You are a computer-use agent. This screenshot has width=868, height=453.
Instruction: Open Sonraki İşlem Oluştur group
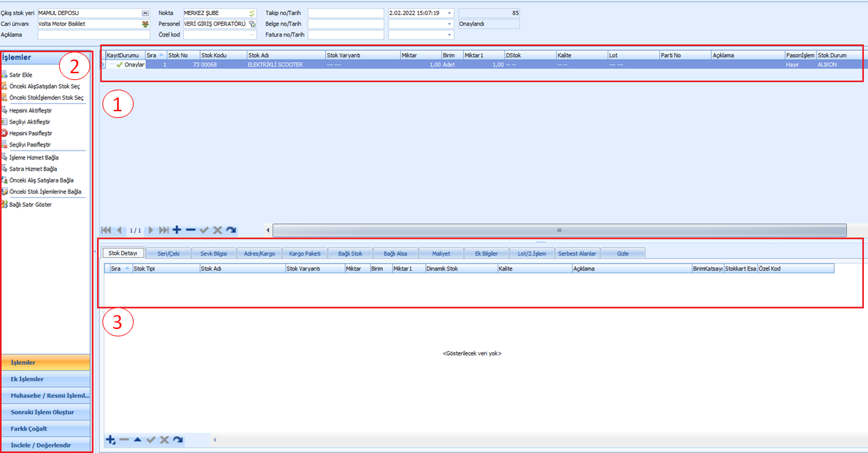[45, 412]
